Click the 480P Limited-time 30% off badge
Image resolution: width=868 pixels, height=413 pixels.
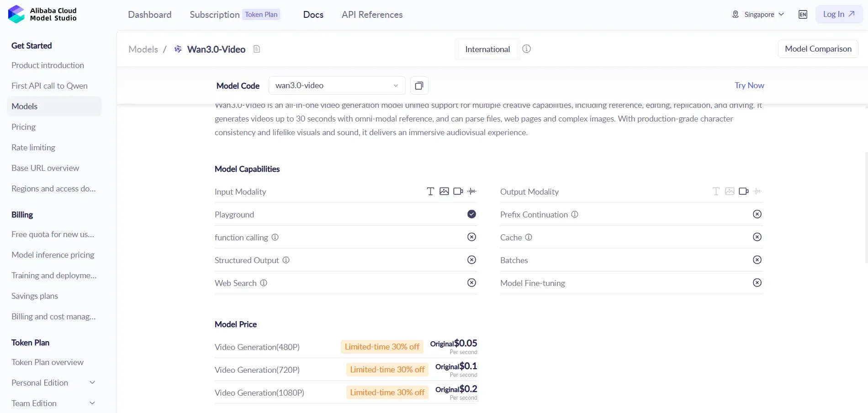[x=382, y=347]
